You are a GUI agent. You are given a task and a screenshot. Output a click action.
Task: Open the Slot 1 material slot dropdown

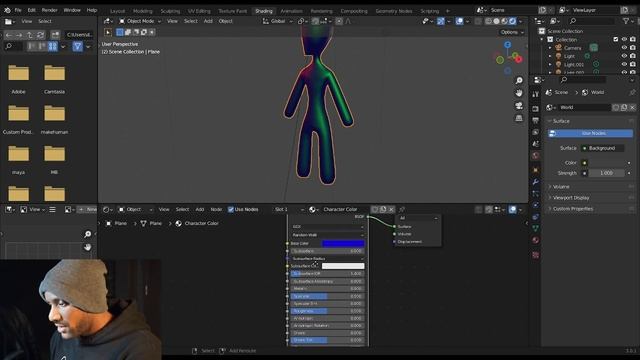(x=289, y=209)
